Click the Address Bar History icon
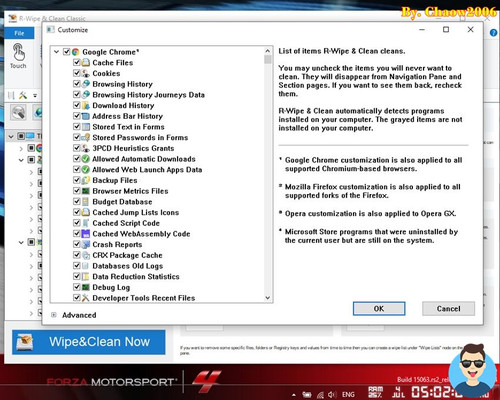Image resolution: width=500 pixels, height=400 pixels. 86,116
